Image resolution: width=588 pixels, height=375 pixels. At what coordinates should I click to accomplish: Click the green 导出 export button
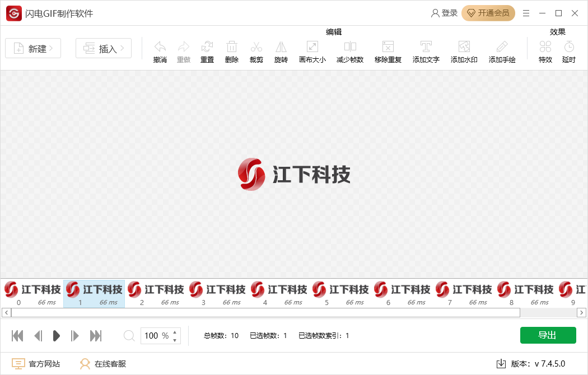(548, 335)
